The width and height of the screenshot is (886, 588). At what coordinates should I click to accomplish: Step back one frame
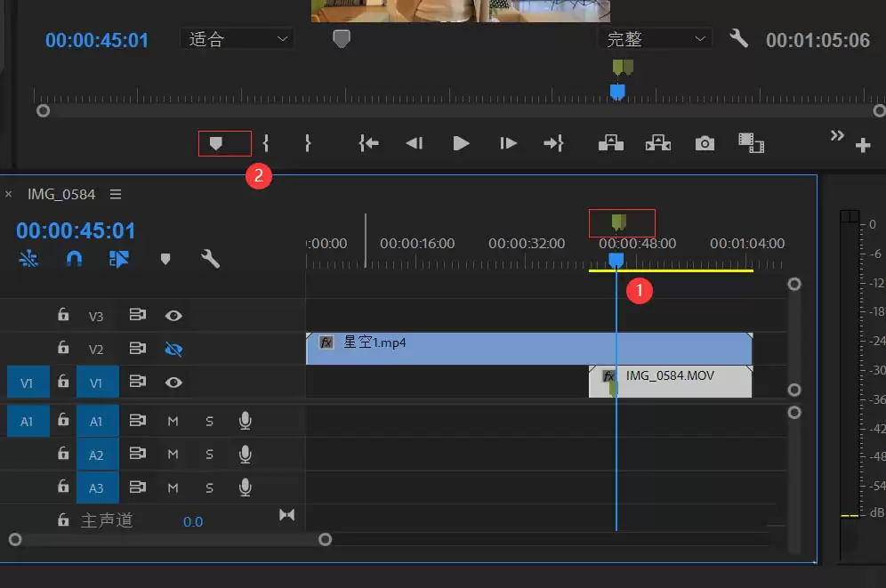pyautogui.click(x=415, y=143)
